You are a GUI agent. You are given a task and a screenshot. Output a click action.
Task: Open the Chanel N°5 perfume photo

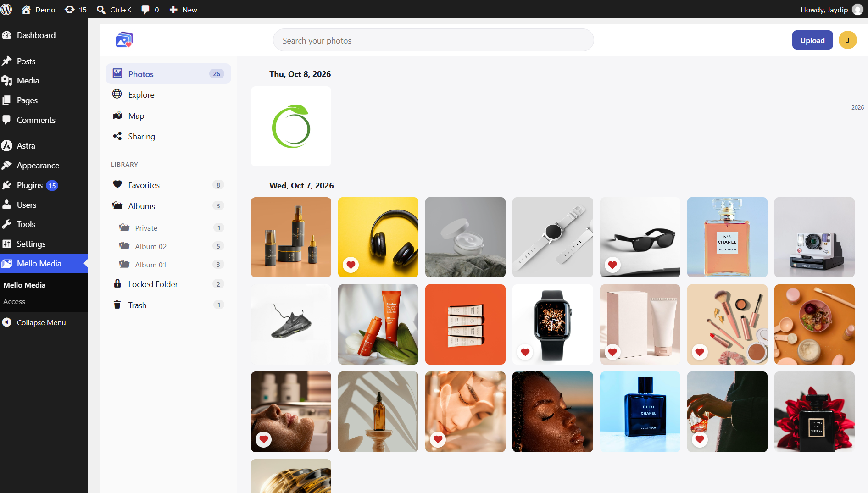pyautogui.click(x=727, y=237)
